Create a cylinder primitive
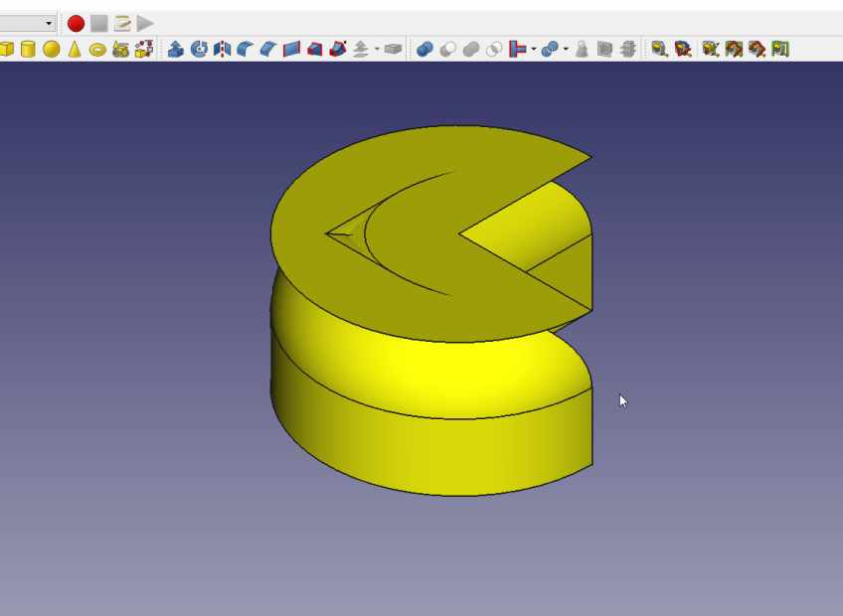The width and height of the screenshot is (843, 616). click(x=28, y=50)
